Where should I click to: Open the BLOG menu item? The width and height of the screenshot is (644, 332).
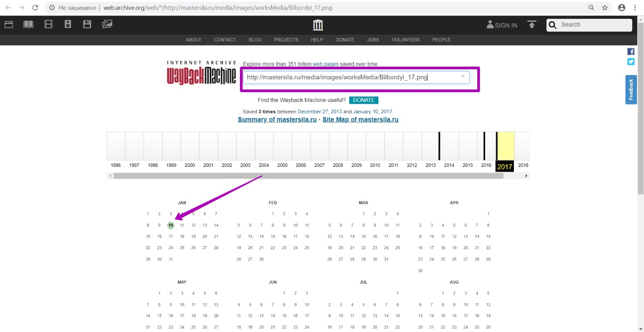(255, 40)
